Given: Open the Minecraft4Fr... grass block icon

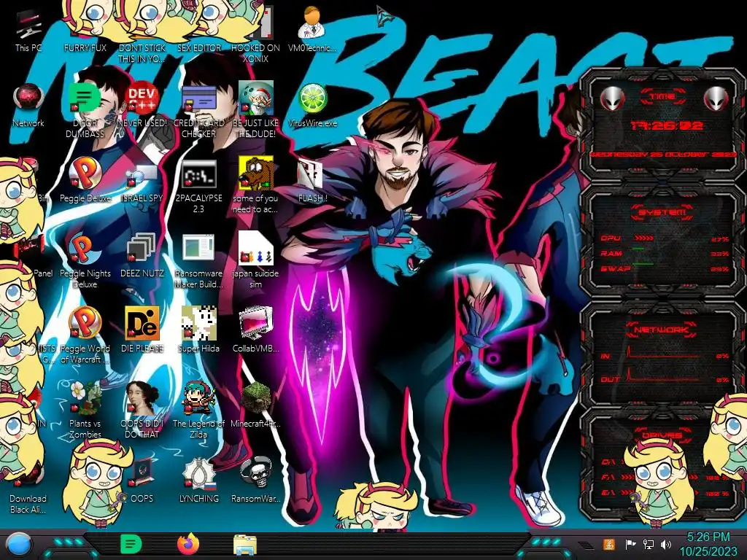Looking at the screenshot, I should (x=255, y=405).
